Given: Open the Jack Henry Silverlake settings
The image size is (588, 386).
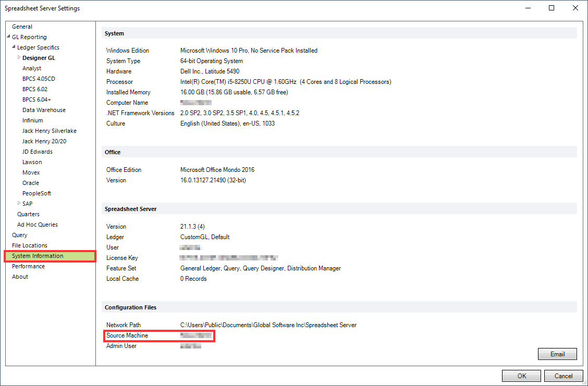Looking at the screenshot, I should coord(50,131).
